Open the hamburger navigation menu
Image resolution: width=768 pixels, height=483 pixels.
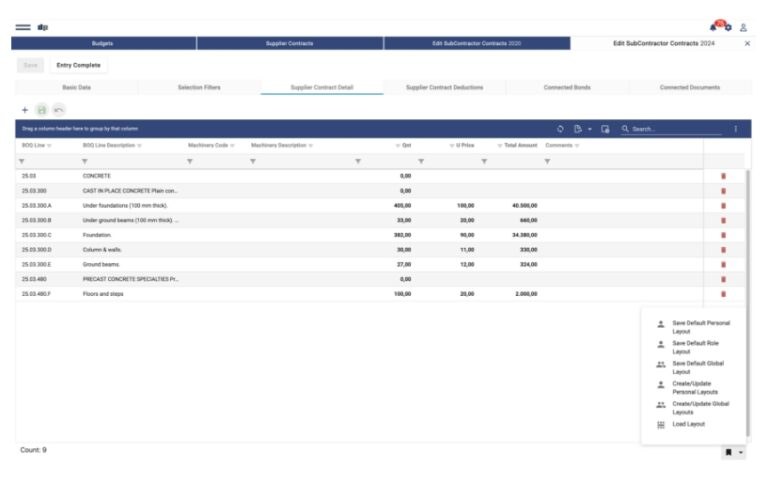click(23, 27)
